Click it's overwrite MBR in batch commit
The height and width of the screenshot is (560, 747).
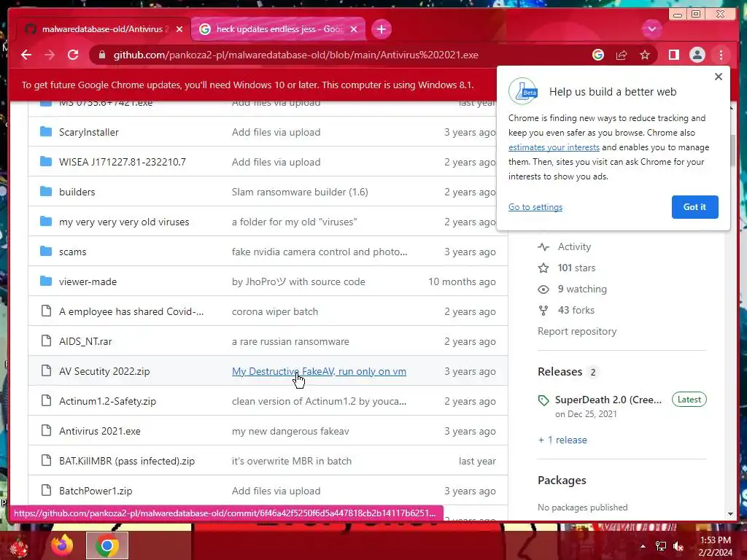point(292,461)
